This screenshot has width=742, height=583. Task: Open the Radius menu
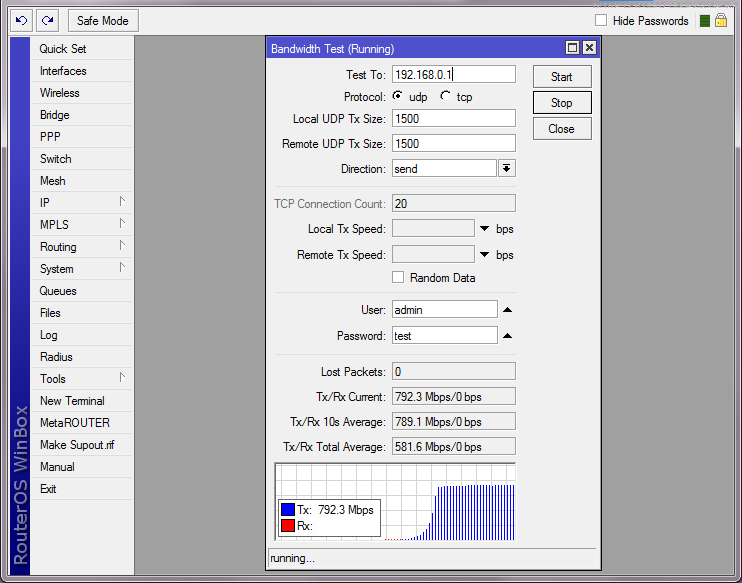(x=81, y=357)
